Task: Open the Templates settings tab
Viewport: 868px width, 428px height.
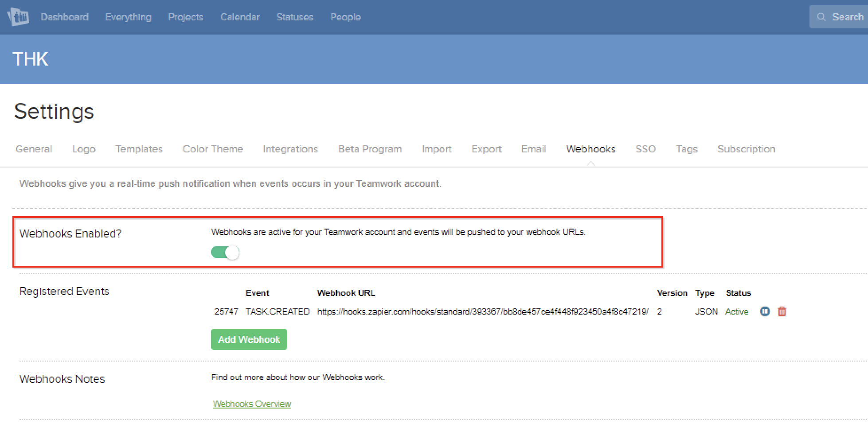Action: [139, 149]
